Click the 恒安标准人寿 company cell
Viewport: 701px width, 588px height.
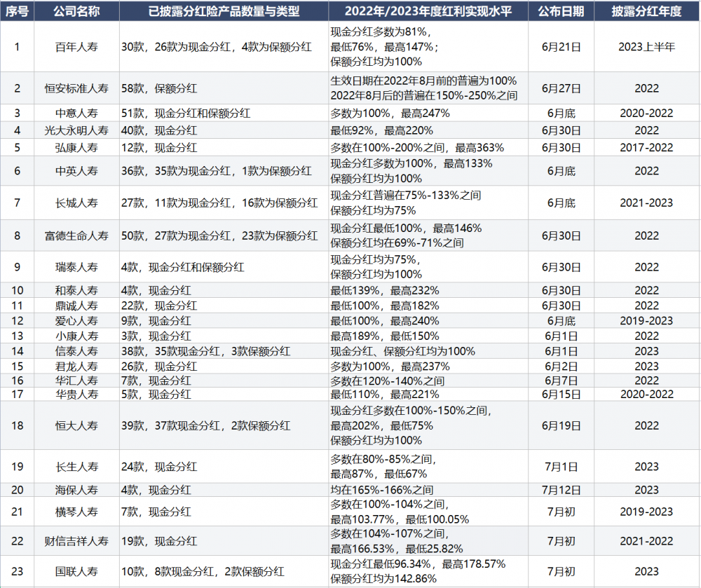[76, 88]
